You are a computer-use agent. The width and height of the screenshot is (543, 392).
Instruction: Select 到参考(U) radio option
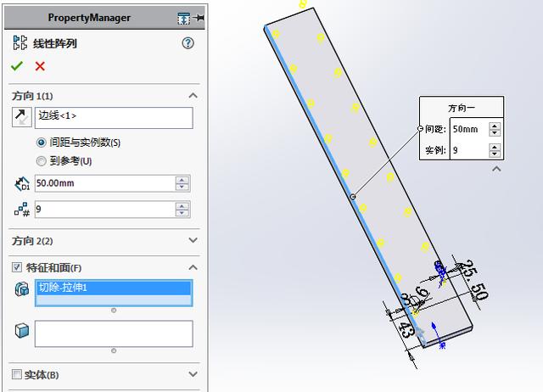click(42, 161)
